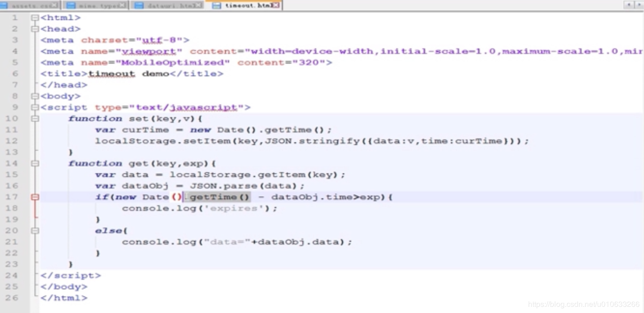Close the assets.css tab

point(54,5)
